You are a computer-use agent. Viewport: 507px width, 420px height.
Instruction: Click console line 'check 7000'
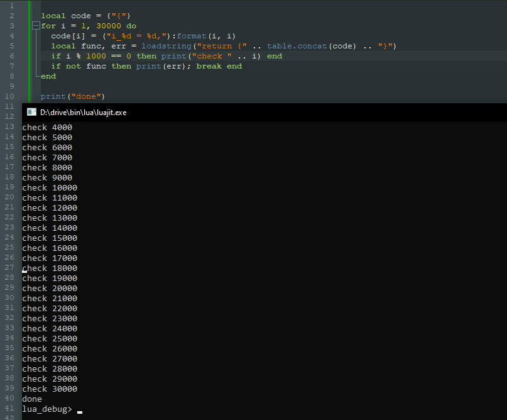click(x=47, y=158)
